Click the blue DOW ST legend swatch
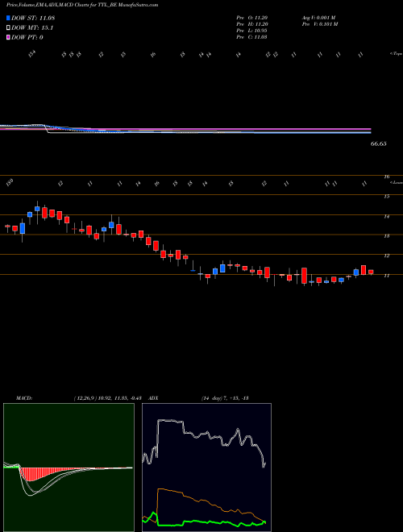 [8, 18]
